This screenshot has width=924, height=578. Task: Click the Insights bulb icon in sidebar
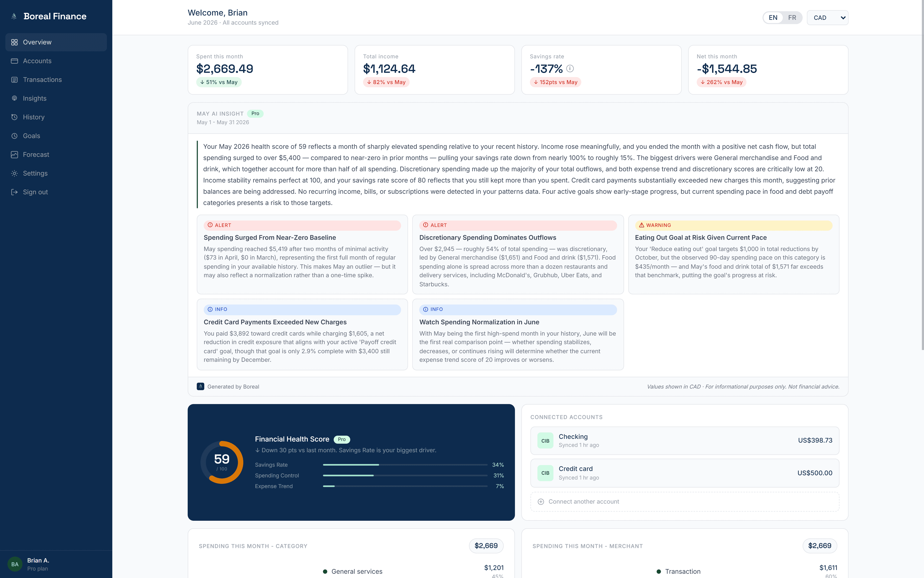(x=14, y=98)
